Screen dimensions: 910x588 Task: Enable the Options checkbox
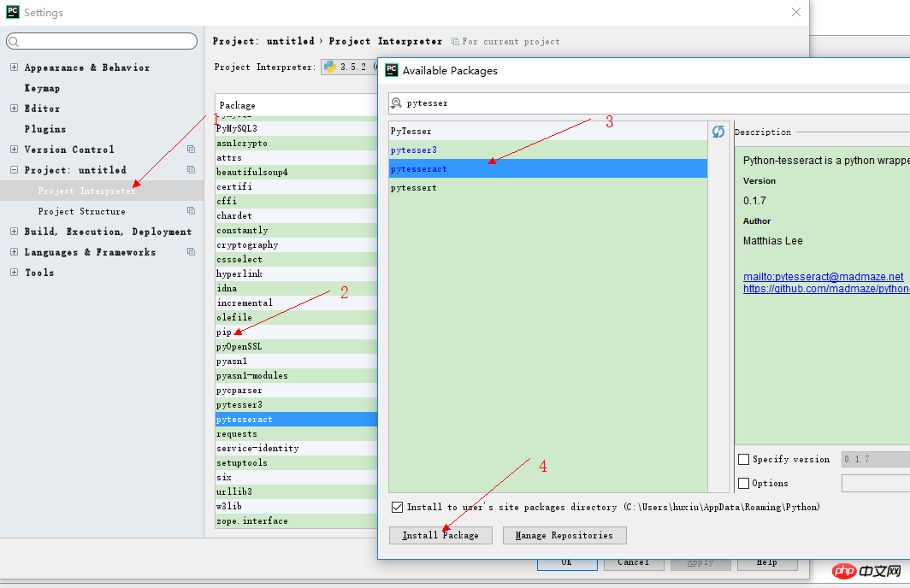[x=743, y=483]
